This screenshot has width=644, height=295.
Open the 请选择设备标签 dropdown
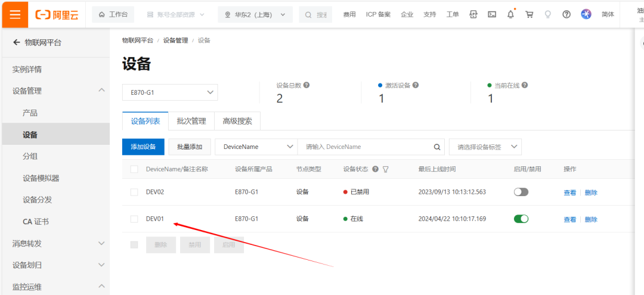point(485,147)
